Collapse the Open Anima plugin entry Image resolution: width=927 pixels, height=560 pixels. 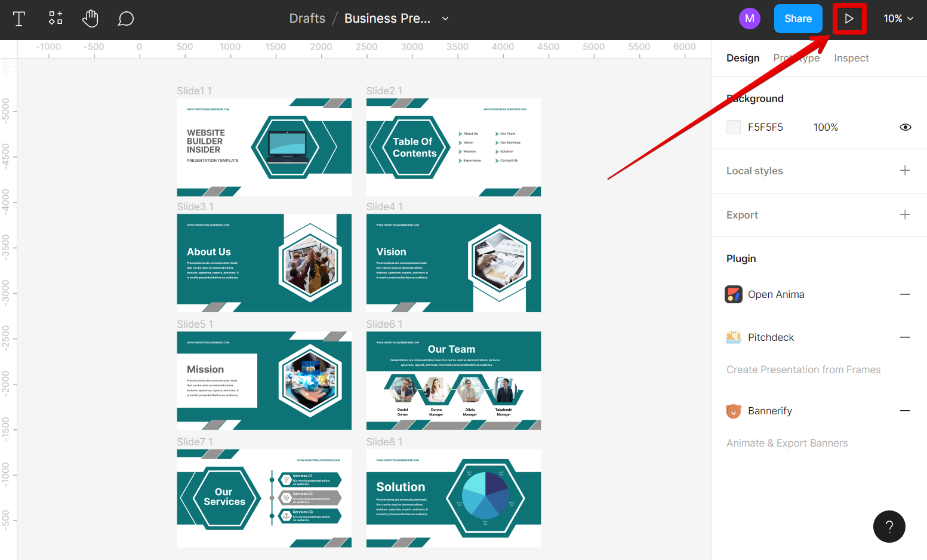(905, 294)
